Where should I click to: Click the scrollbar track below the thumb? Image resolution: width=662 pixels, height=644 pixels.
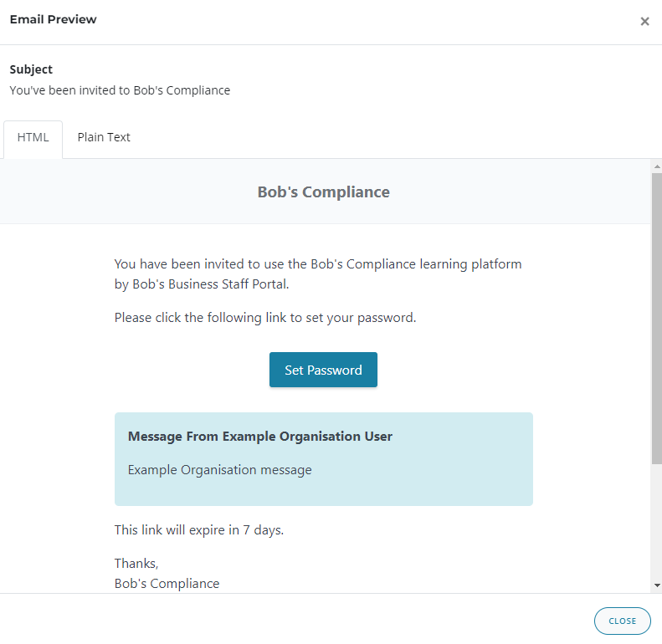click(x=657, y=522)
